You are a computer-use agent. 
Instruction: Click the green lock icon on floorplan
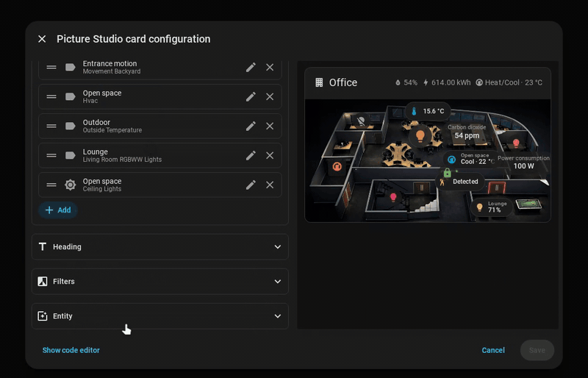pos(448,173)
